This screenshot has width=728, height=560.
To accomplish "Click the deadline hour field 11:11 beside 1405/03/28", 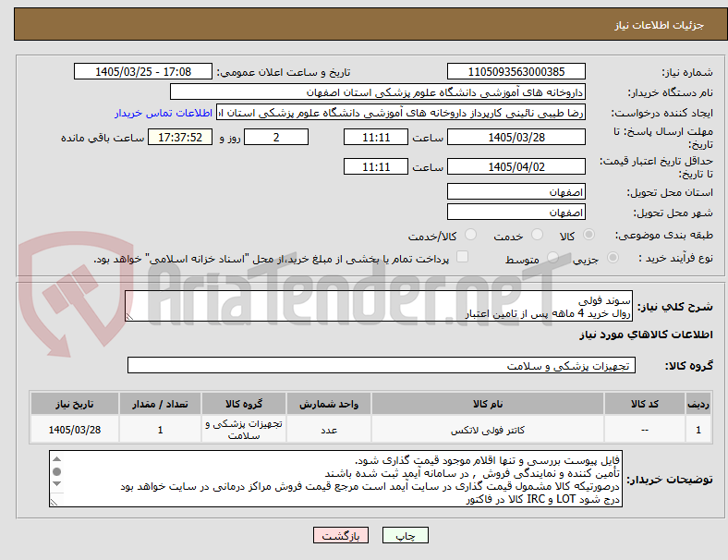I will click(x=376, y=138).
